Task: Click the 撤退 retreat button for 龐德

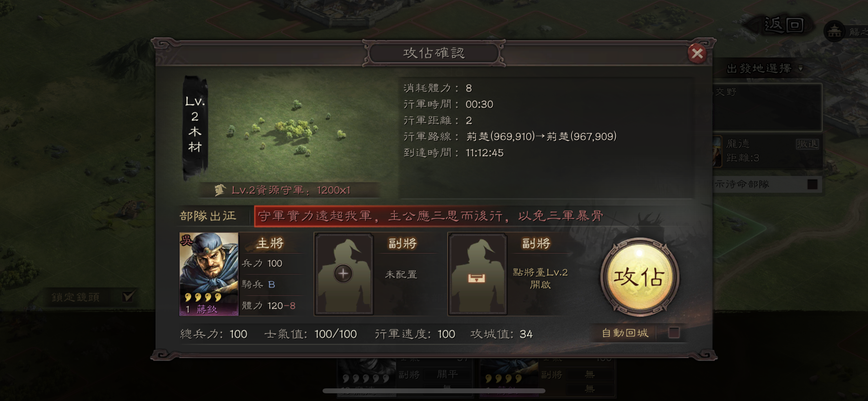Action: pyautogui.click(x=807, y=144)
